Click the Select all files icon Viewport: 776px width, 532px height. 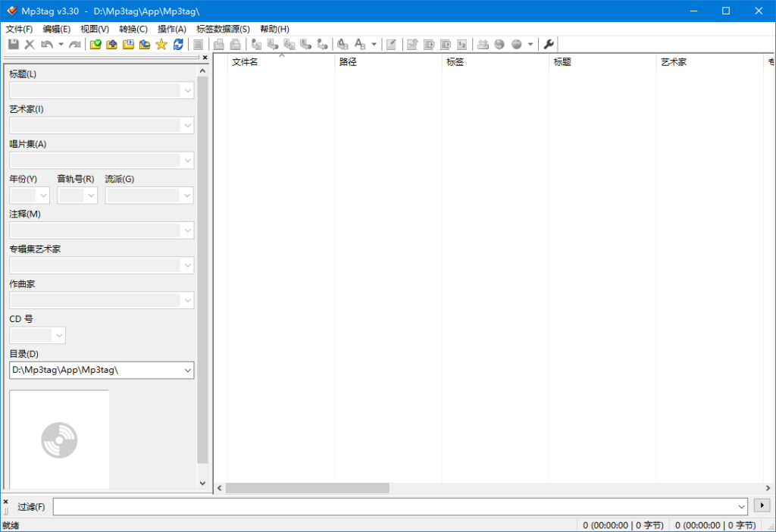198,44
